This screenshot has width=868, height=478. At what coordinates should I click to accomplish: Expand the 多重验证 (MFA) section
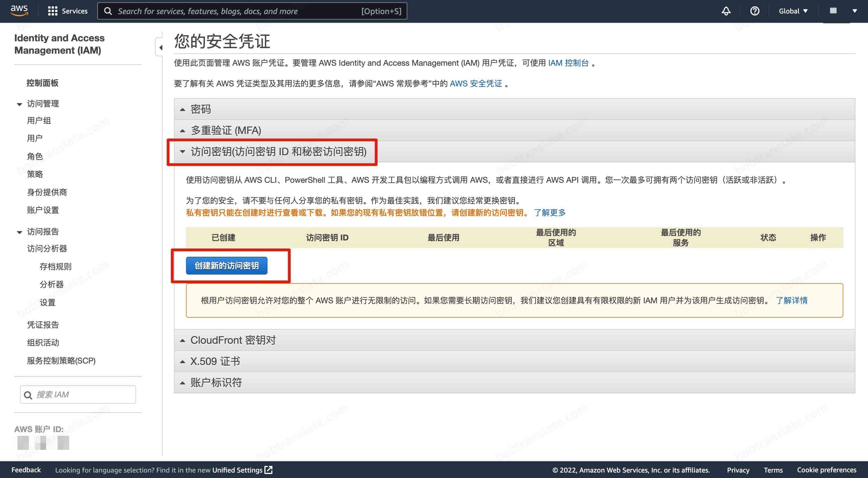515,130
